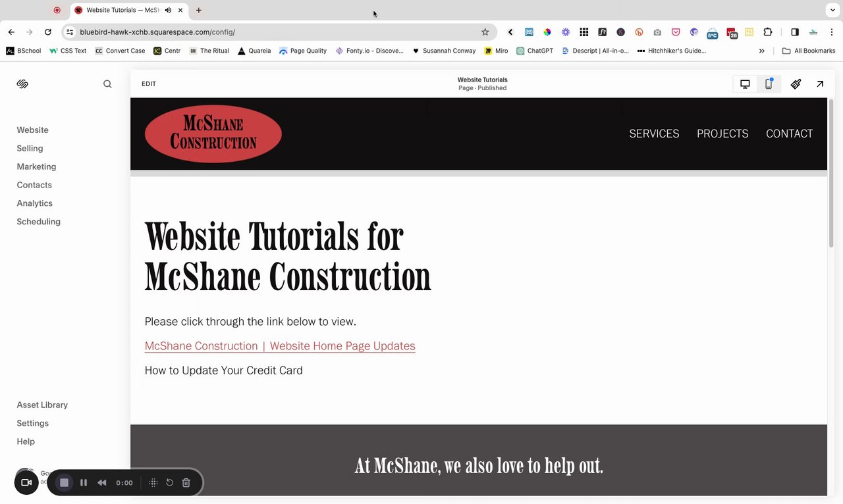Click PROJECTS in site navigation
This screenshot has height=504, width=843.
pos(722,134)
